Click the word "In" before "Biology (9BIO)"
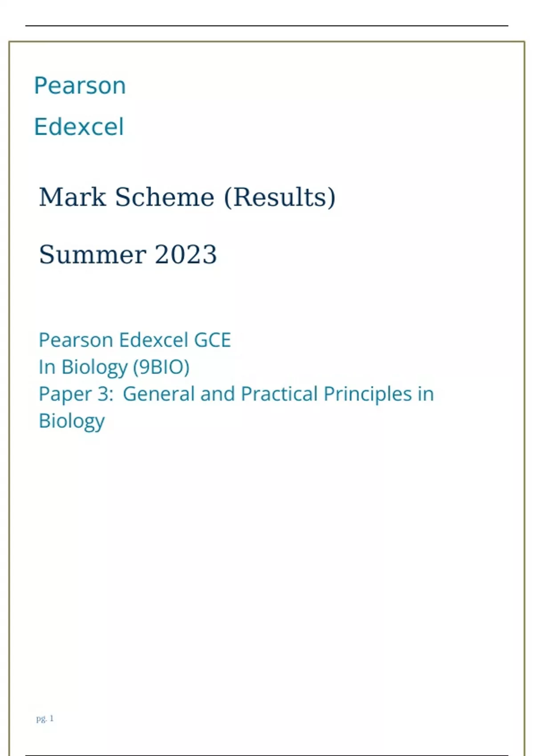534x756 pixels. coord(47,367)
